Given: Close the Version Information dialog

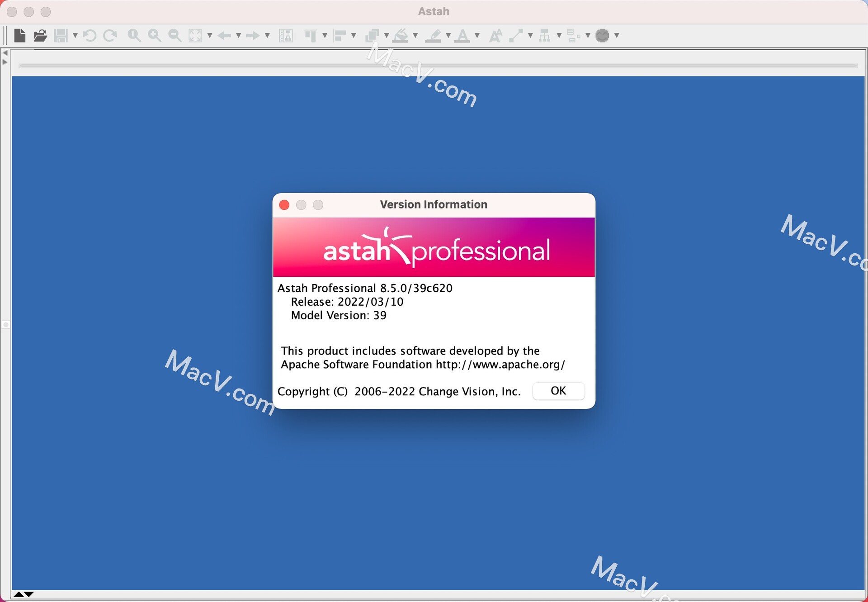Looking at the screenshot, I should 284,205.
